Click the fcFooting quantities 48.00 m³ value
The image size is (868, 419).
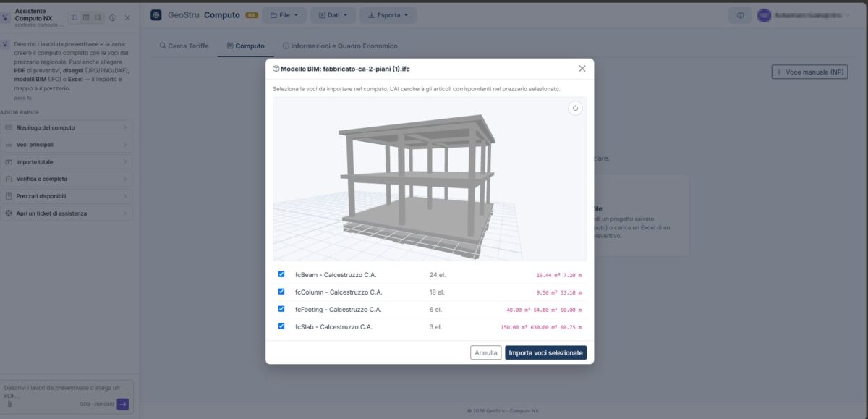point(520,310)
